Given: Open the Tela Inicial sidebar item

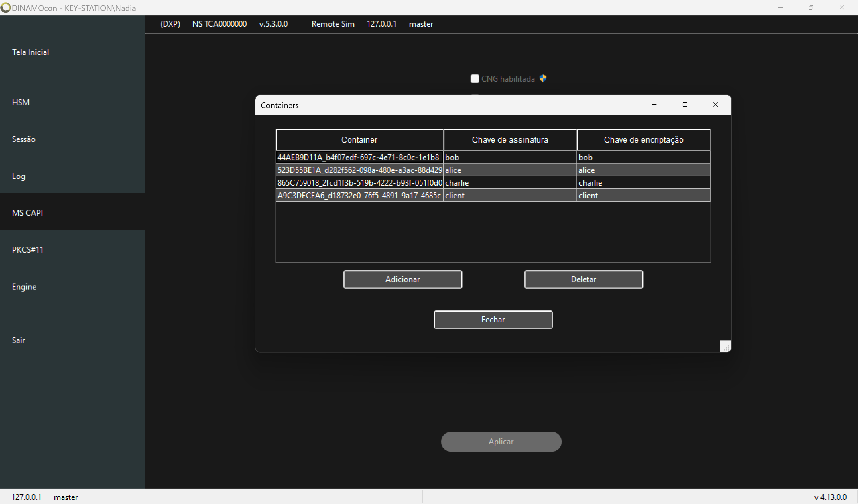Looking at the screenshot, I should [30, 52].
